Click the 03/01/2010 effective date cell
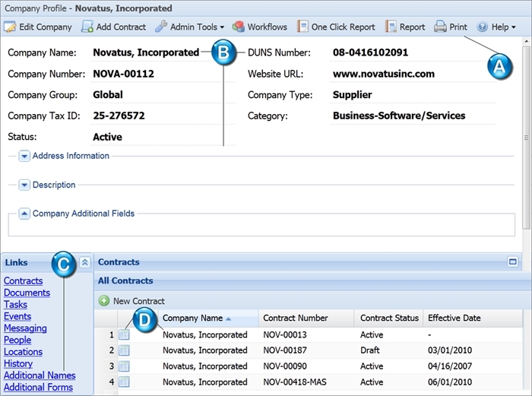The width and height of the screenshot is (532, 396). [x=450, y=350]
